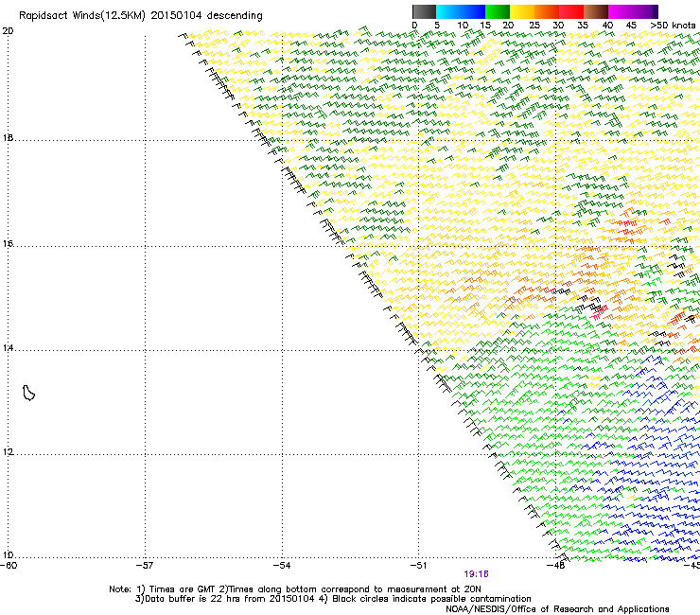The width and height of the screenshot is (700, 615).
Task: Click the red 30–35 knots legend swatch
Action: (571, 11)
